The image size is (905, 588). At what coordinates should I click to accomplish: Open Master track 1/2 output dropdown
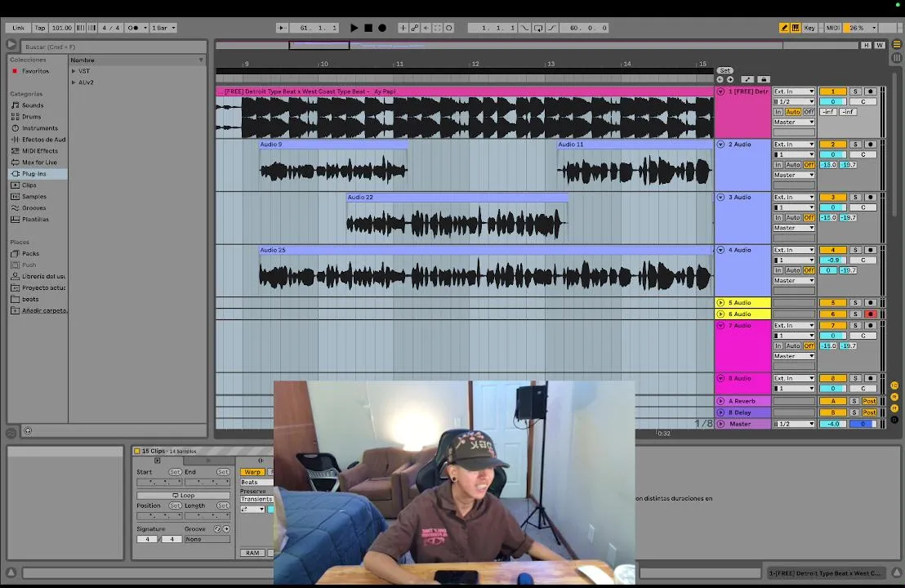coord(794,424)
